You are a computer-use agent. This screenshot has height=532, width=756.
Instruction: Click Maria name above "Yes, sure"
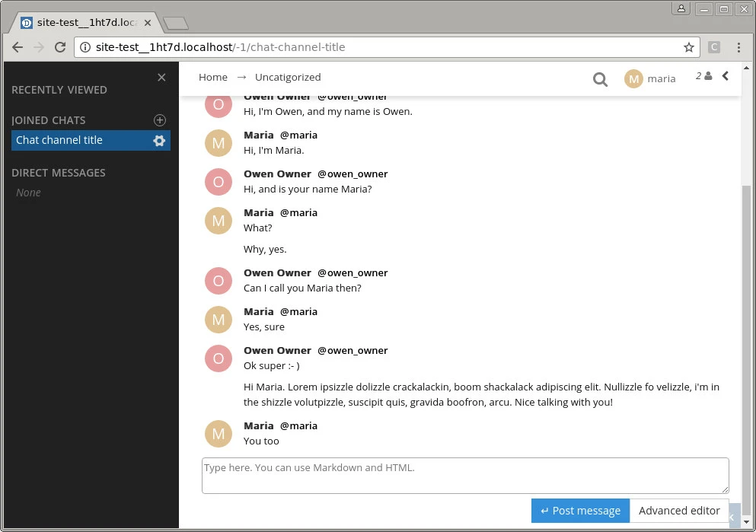pyautogui.click(x=258, y=312)
